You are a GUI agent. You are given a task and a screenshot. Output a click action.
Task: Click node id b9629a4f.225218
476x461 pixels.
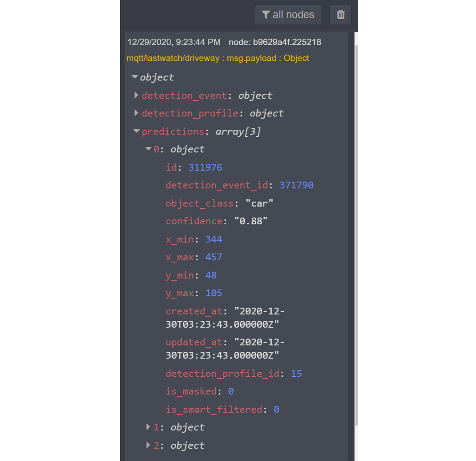coord(275,42)
